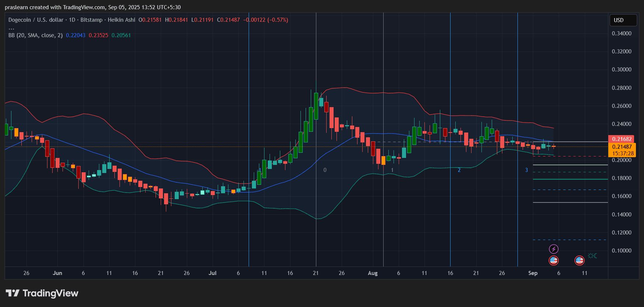The height and width of the screenshot is (307, 644).
Task: Click the TradingView logo at bottom left
Action: (42, 293)
